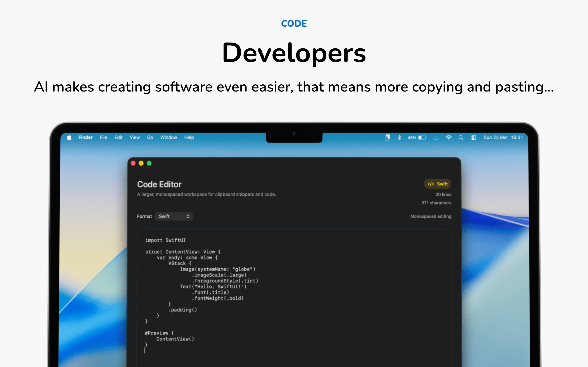Click the clipboard manager menu bar icon
Viewport: 588px width, 367px height.
click(387, 137)
